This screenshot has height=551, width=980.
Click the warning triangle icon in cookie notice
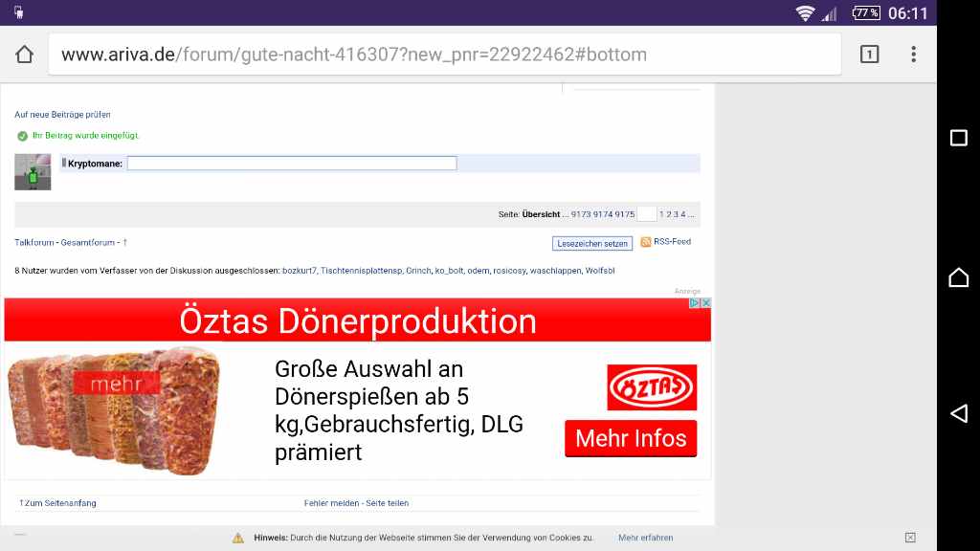(238, 538)
